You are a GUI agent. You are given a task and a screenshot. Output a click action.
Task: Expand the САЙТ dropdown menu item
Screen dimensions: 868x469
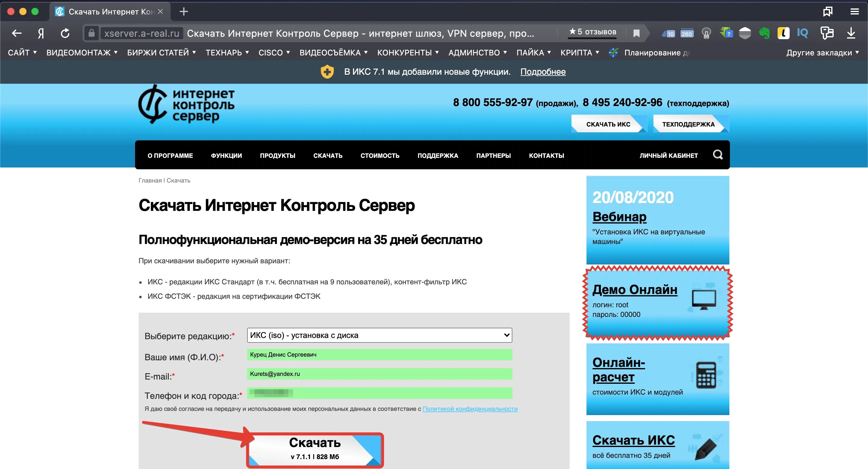click(21, 53)
